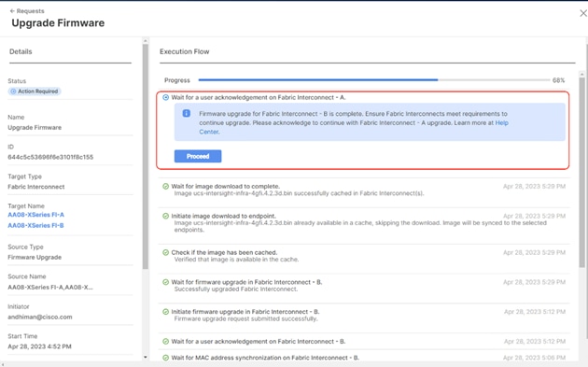Click timestamp of MAC address synchronization step

[x=534, y=358]
